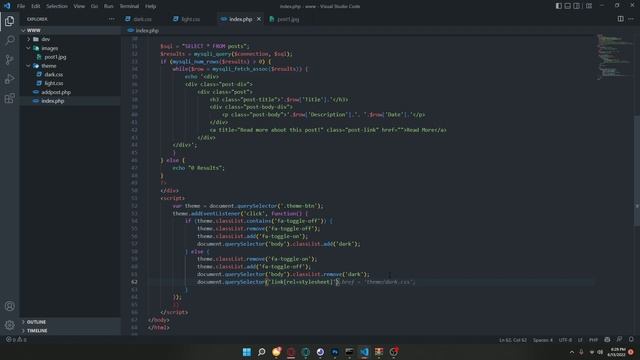This screenshot has height=360, width=640.
Task: Open Photoshop from the taskbar
Action: click(x=335, y=352)
